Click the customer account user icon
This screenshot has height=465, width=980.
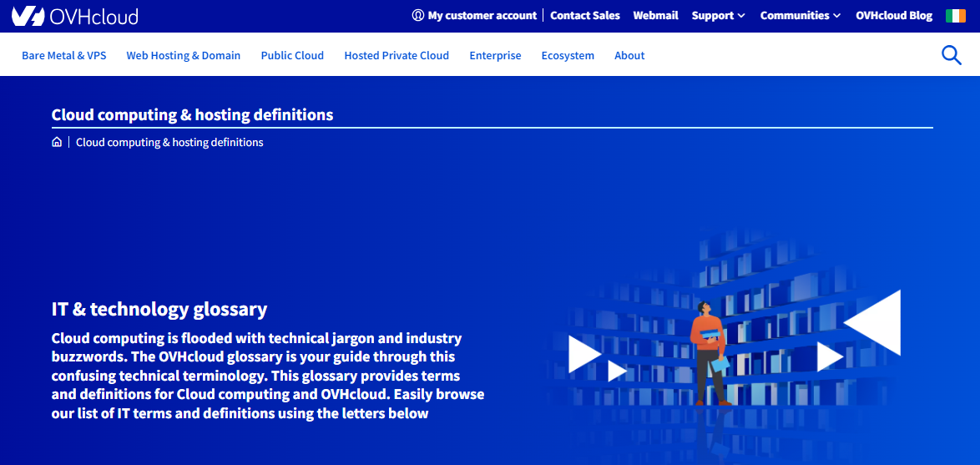click(418, 16)
